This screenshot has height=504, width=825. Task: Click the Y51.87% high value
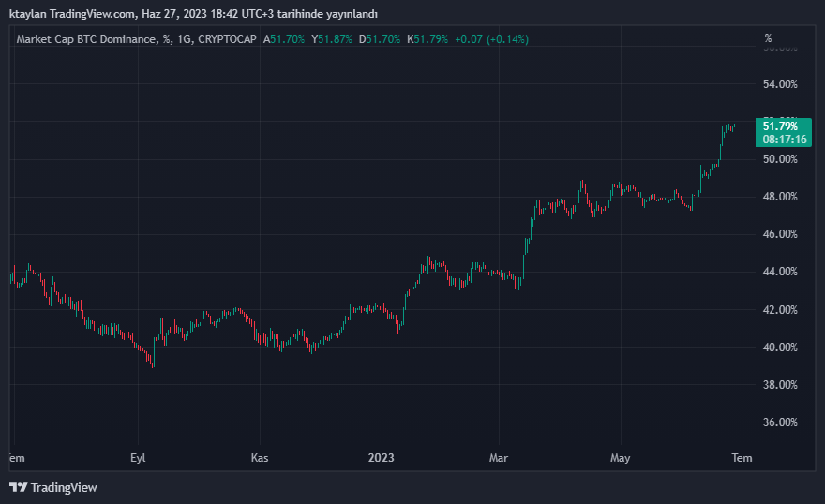[x=332, y=39]
